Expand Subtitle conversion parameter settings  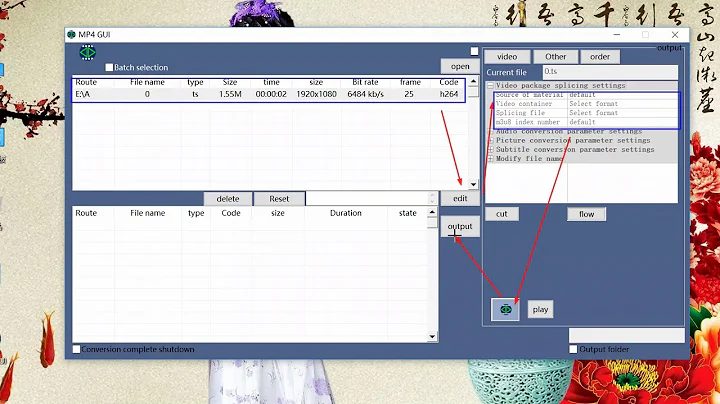pyautogui.click(x=490, y=150)
